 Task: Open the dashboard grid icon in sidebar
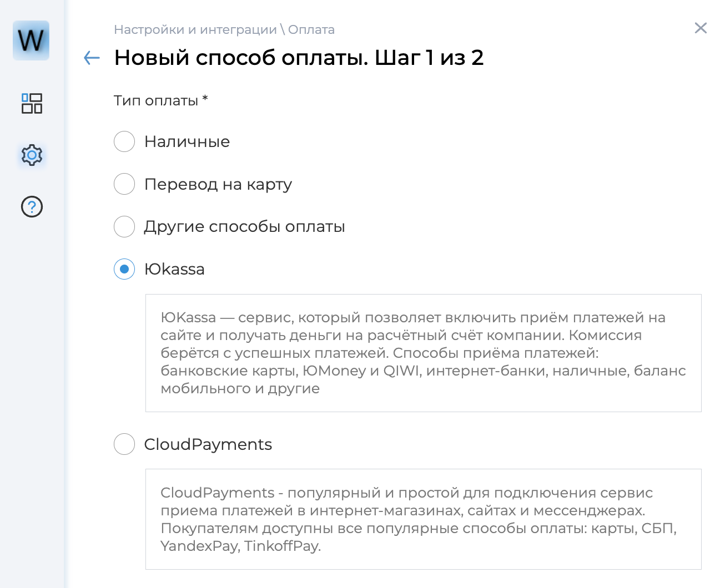pos(32,104)
